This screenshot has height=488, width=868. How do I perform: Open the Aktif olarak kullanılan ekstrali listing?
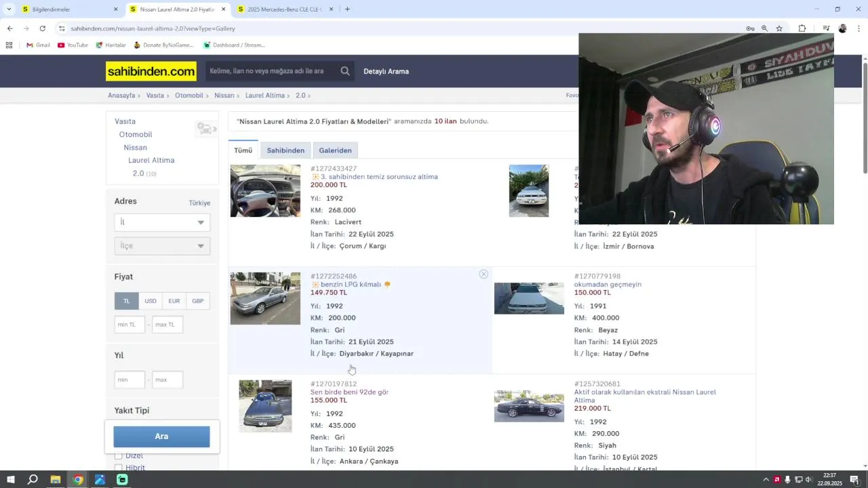tap(645, 396)
